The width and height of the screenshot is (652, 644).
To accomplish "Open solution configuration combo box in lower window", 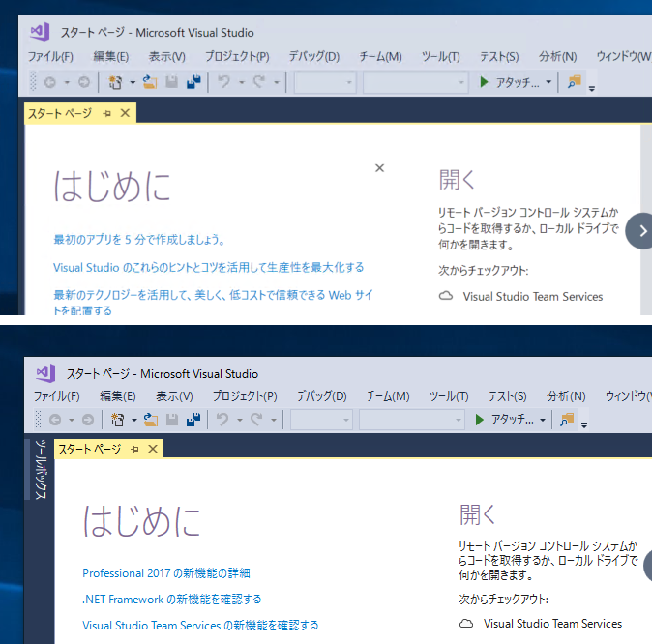I will [x=322, y=420].
